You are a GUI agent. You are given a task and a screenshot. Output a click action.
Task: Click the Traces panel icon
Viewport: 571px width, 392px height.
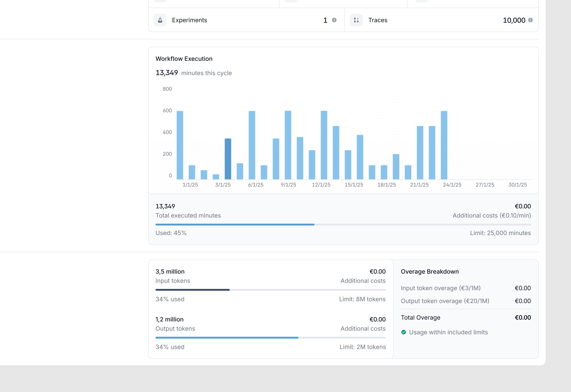coord(356,20)
